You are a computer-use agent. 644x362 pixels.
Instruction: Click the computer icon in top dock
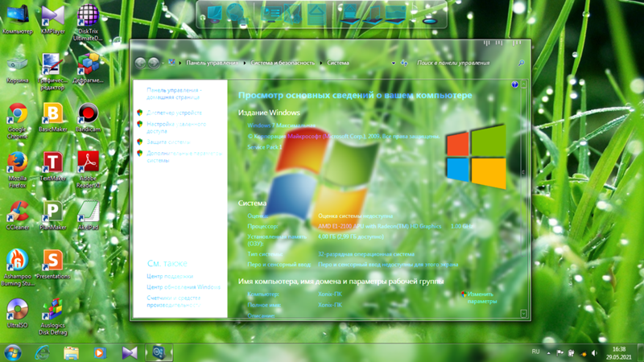point(214,14)
